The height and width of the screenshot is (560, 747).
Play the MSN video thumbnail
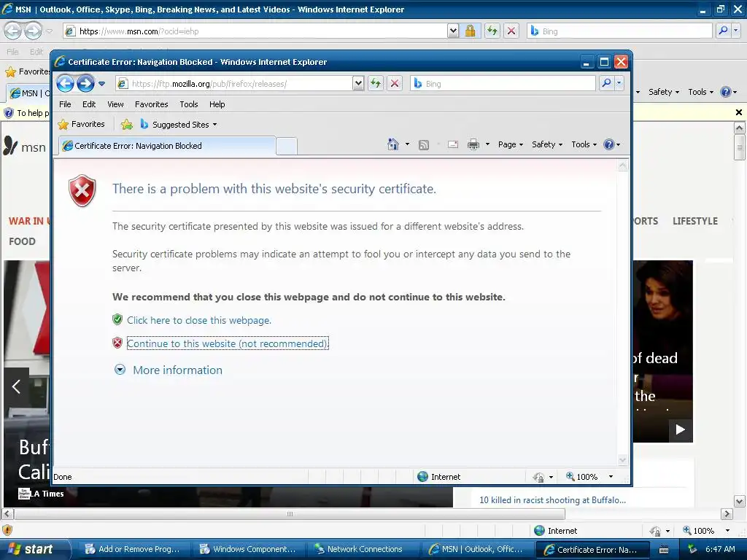681,429
